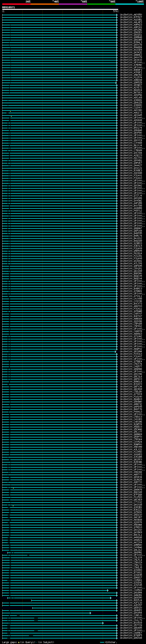This screenshot has height=644, width=146.
Task: Select the UniRef100_Q66MN1 label
Action: point(131,552)
